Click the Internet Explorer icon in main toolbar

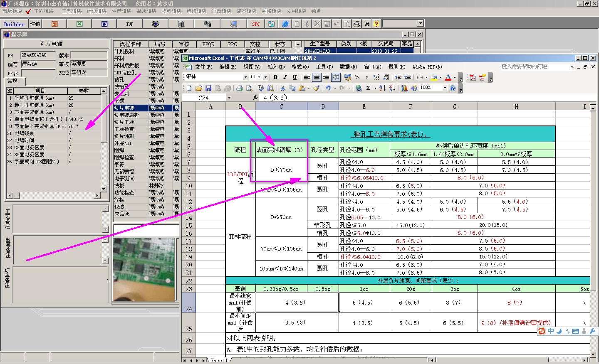coord(285,24)
